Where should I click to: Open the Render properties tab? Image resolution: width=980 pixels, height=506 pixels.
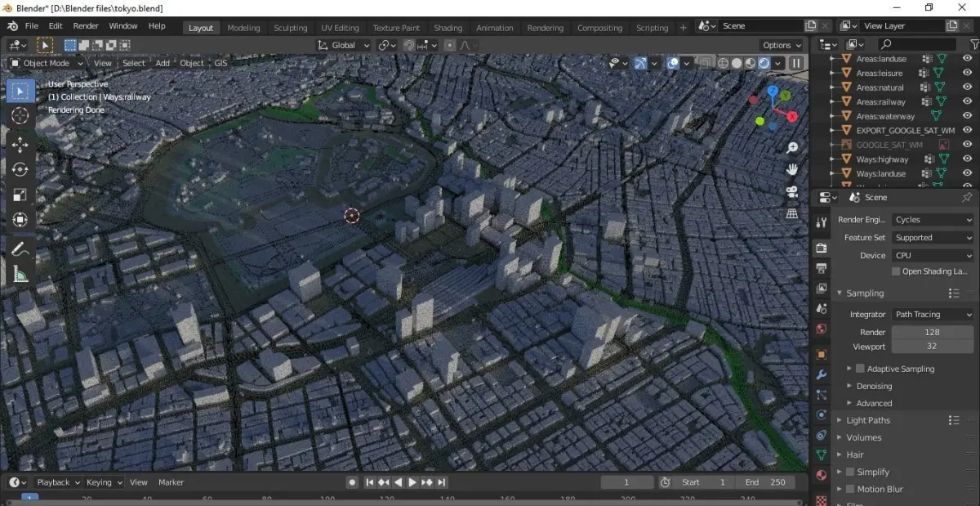822,248
